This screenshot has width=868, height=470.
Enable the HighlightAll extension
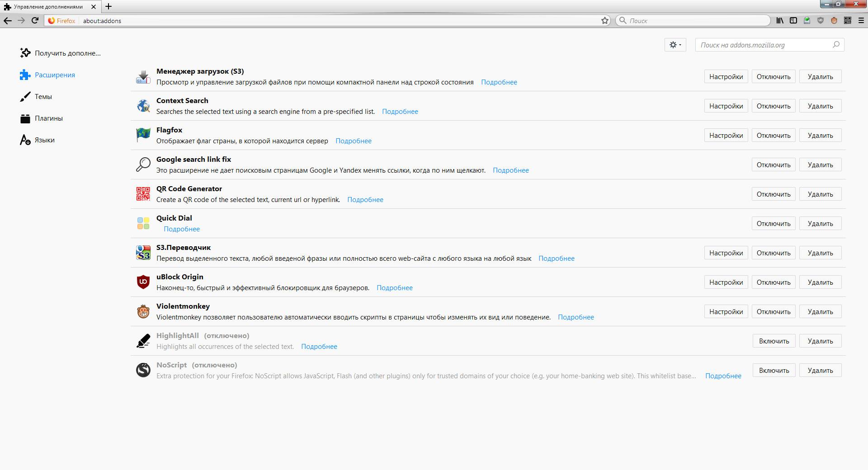point(774,341)
